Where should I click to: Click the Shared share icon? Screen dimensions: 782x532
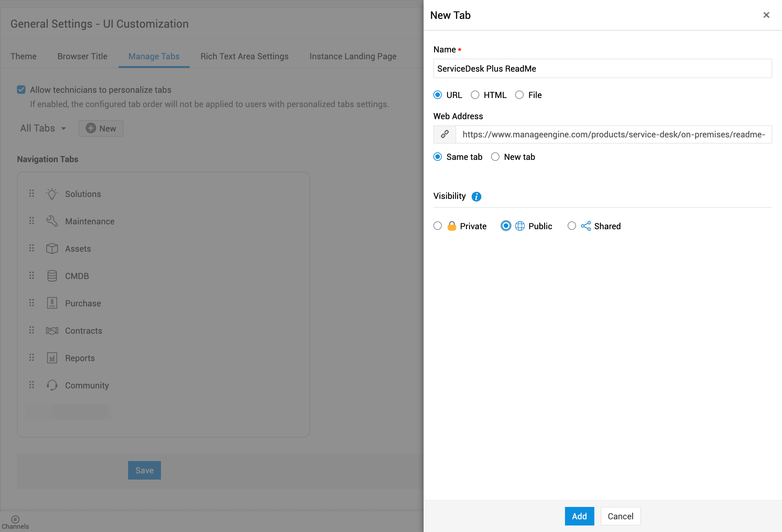click(586, 226)
